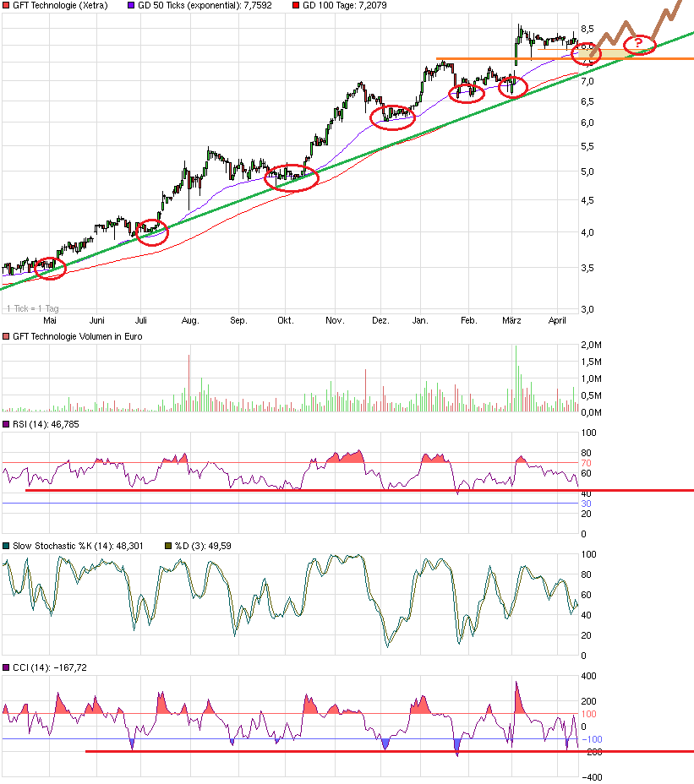694x784 pixels.
Task: Click the 'Okt.' month label
Action: click(x=285, y=320)
